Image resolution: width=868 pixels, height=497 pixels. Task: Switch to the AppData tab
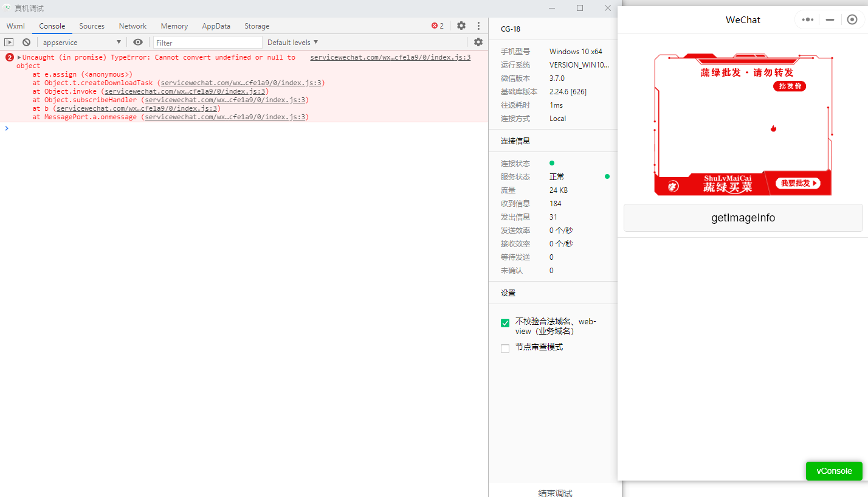tap(216, 26)
